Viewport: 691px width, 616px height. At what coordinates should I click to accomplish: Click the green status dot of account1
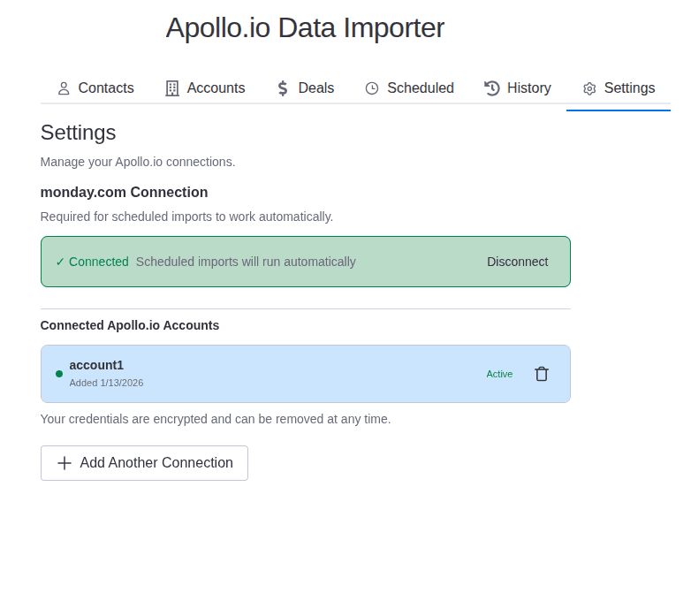click(x=59, y=374)
